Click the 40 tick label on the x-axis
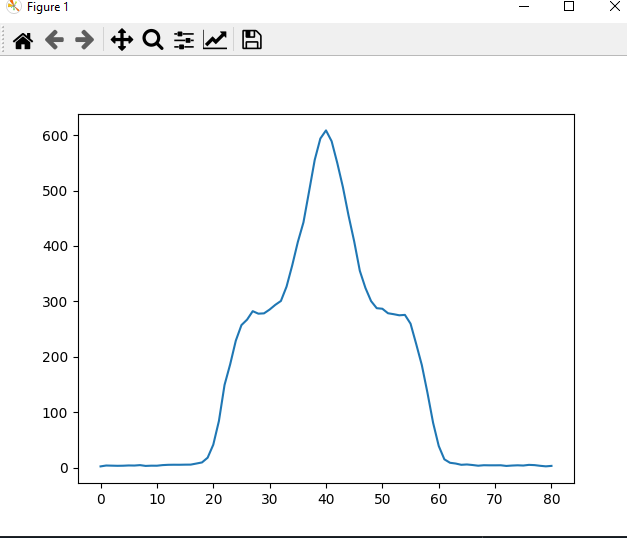The height and width of the screenshot is (538, 627). 326,498
